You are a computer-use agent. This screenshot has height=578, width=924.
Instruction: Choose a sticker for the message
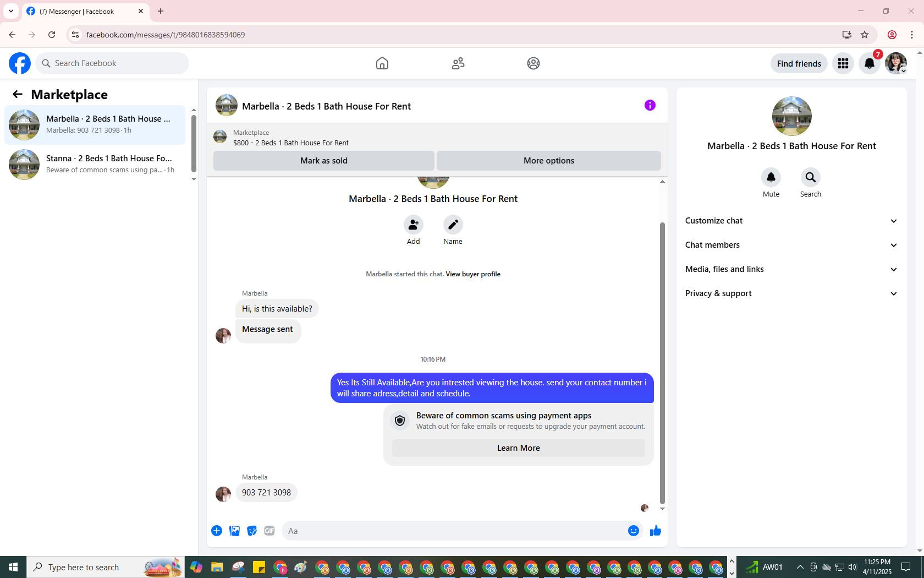point(252,531)
